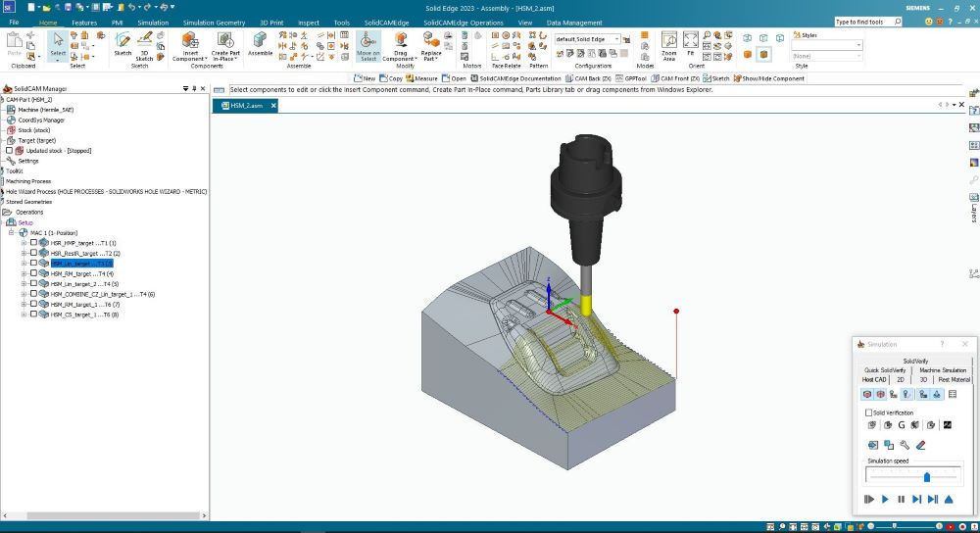
Task: Select the Host CAD simulation tab
Action: (x=874, y=379)
